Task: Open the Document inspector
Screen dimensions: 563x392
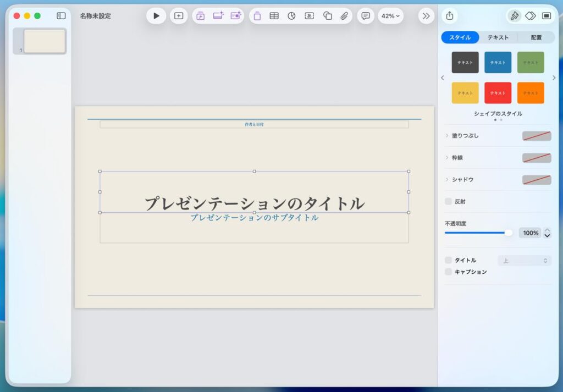Action: 547,16
